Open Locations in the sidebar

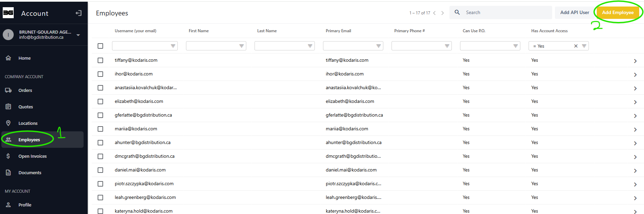[x=42, y=123]
